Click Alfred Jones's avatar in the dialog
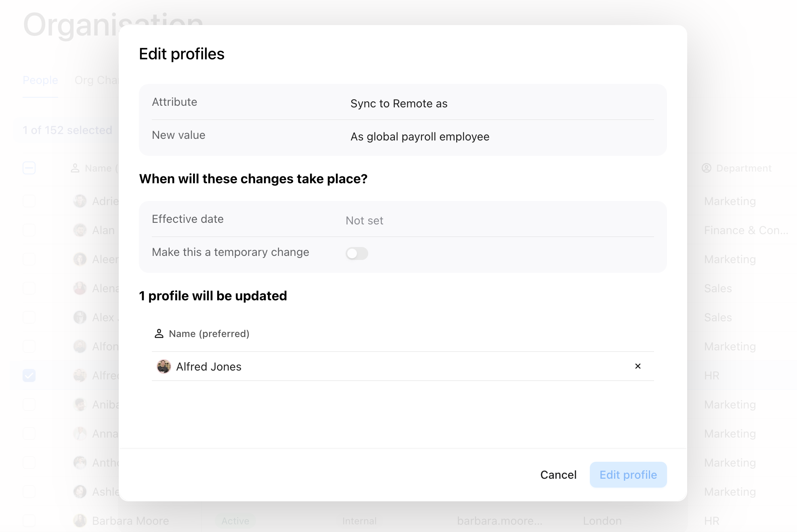 tap(164, 367)
